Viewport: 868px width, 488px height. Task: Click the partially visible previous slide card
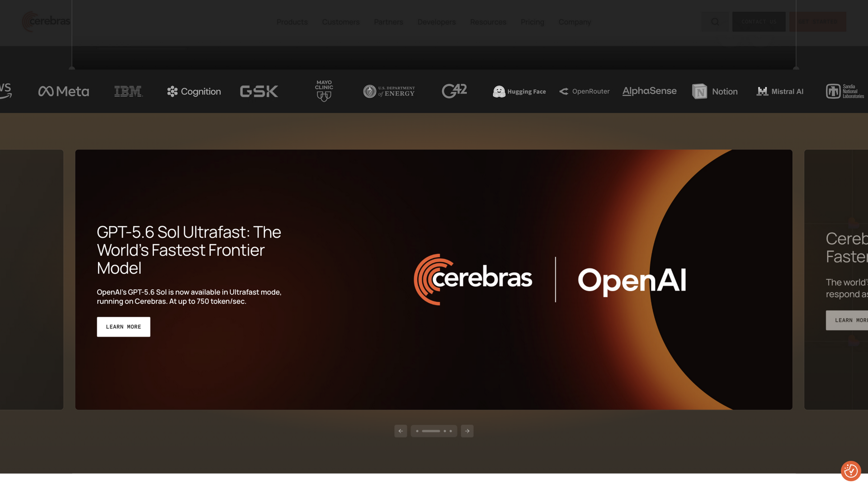32,280
